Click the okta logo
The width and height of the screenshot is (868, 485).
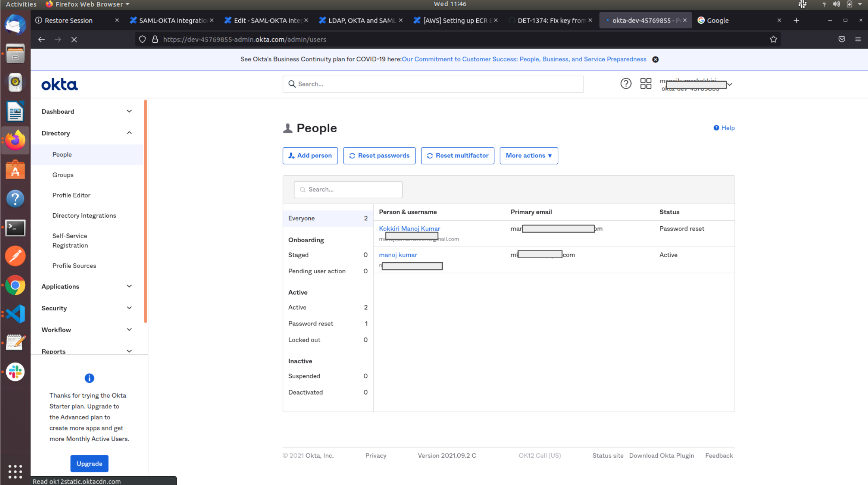(60, 85)
